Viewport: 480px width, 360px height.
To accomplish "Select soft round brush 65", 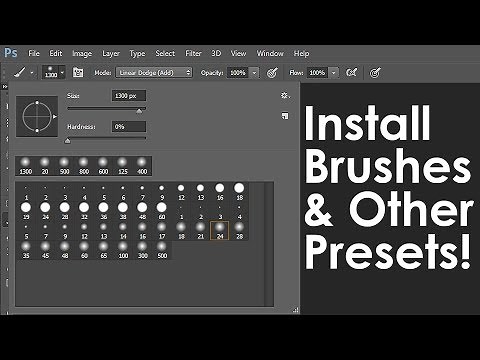I will [104, 250].
